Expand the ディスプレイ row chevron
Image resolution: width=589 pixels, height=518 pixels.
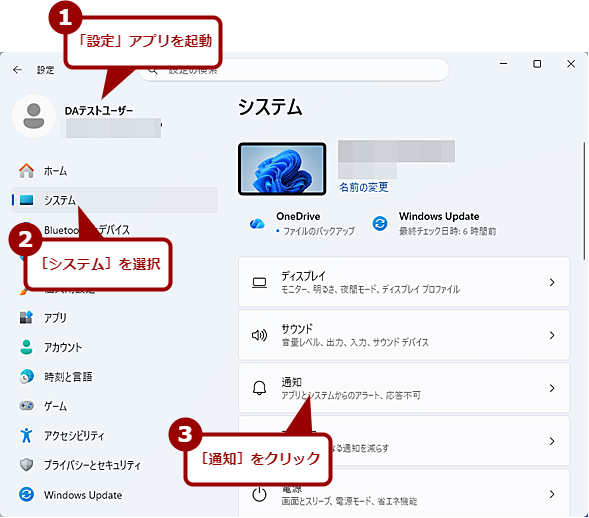point(552,282)
